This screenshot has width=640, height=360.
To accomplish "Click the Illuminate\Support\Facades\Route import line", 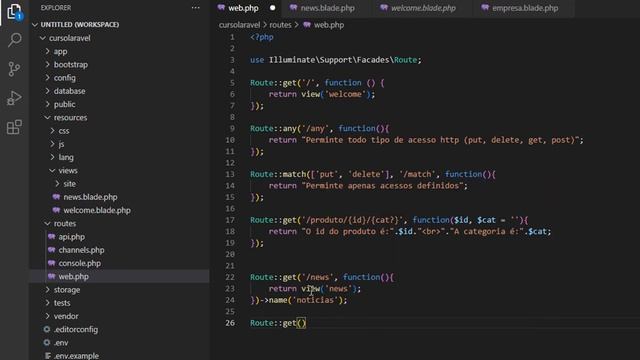I will (336, 60).
